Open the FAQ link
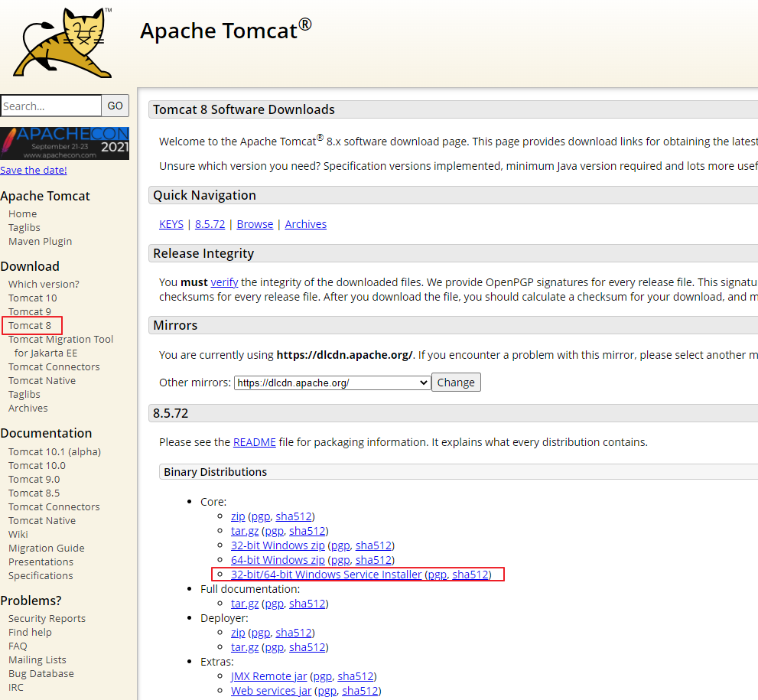This screenshot has width=758, height=700. coord(18,646)
